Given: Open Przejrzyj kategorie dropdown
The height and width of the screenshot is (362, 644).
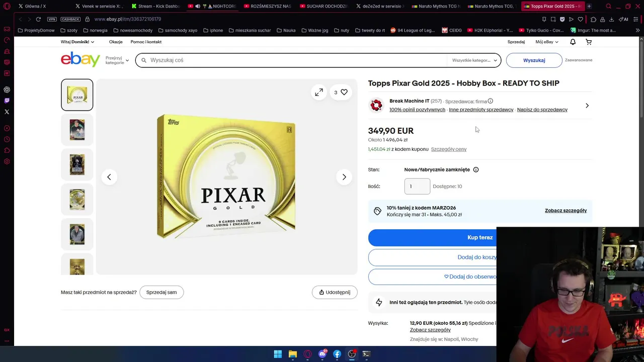Looking at the screenshot, I should [x=117, y=60].
